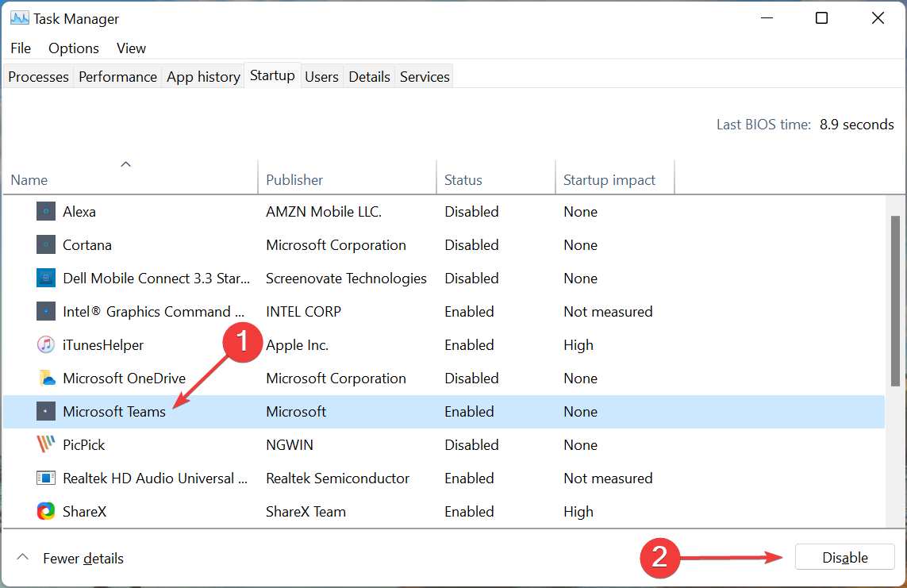Viewport: 907px width, 588px height.
Task: Maximize the Task Manager window
Action: pyautogui.click(x=821, y=18)
